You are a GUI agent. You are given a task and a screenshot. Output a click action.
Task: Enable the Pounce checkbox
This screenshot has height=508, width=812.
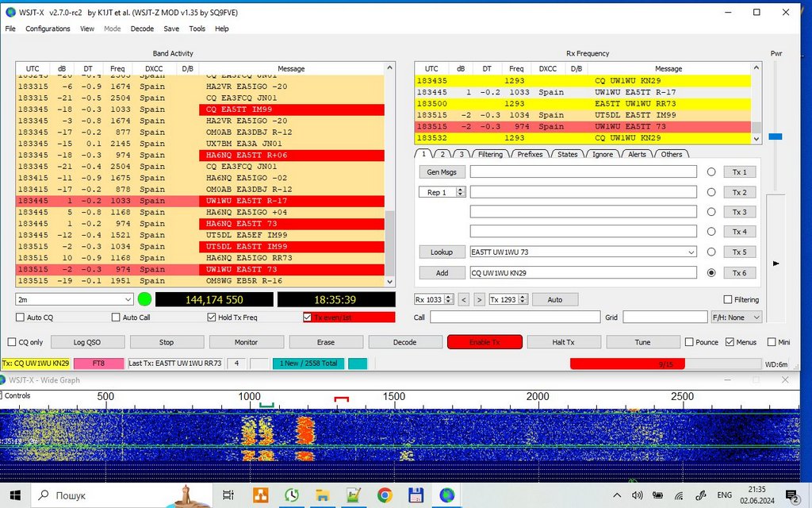(x=689, y=342)
